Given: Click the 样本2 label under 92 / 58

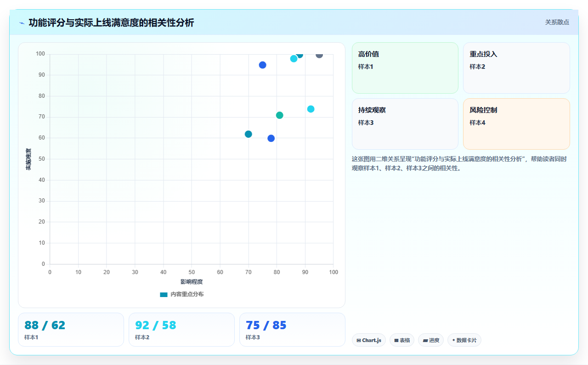Looking at the screenshot, I should point(142,337).
